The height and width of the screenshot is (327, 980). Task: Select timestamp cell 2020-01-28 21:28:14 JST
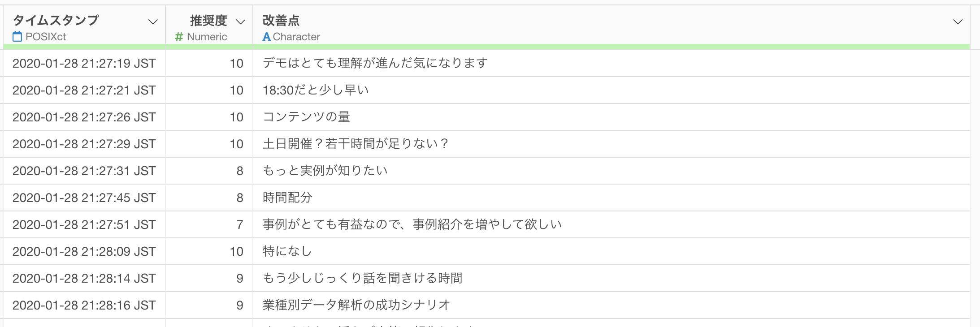point(84,278)
